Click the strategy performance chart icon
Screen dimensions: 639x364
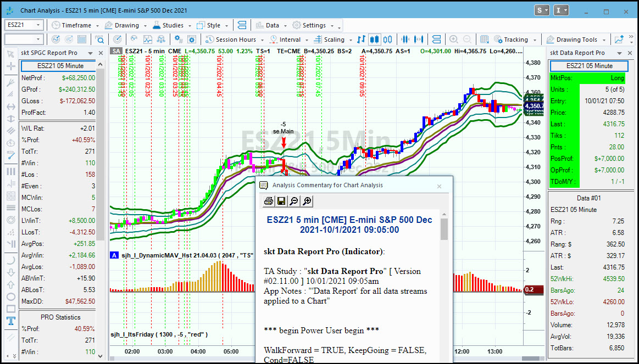tap(147, 40)
